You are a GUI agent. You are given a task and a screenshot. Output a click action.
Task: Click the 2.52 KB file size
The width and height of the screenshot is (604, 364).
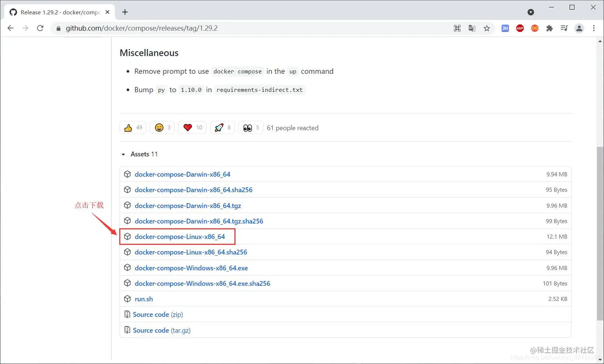(558, 299)
